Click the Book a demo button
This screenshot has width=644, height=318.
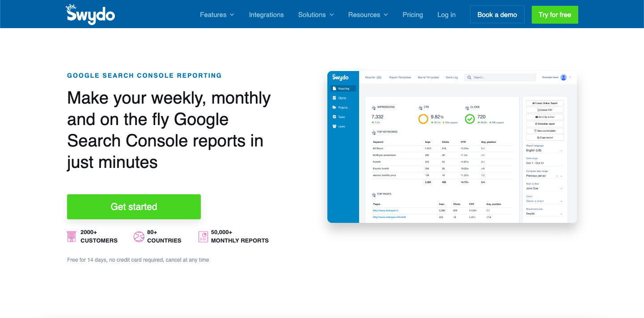(497, 15)
